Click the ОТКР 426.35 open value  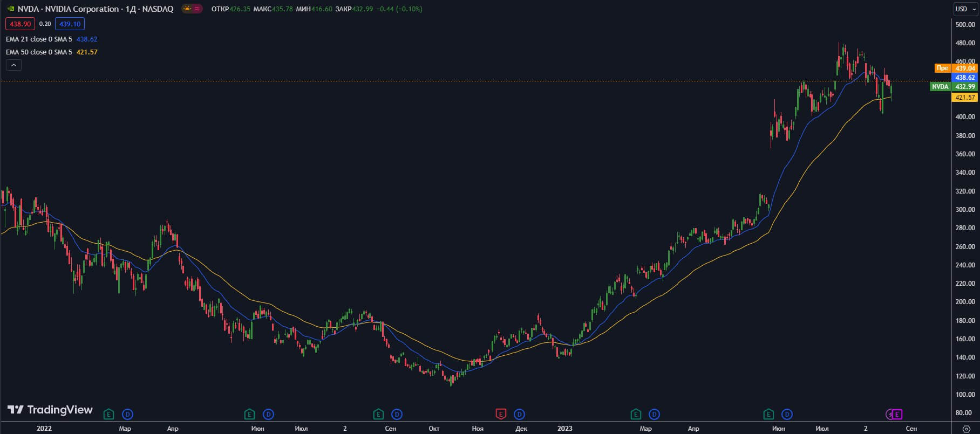click(x=231, y=9)
